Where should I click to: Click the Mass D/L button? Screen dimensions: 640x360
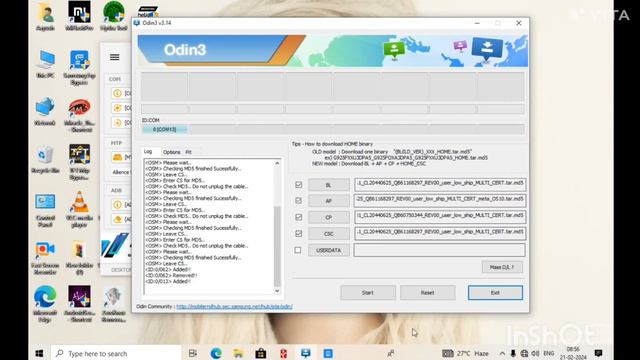pos(502,267)
